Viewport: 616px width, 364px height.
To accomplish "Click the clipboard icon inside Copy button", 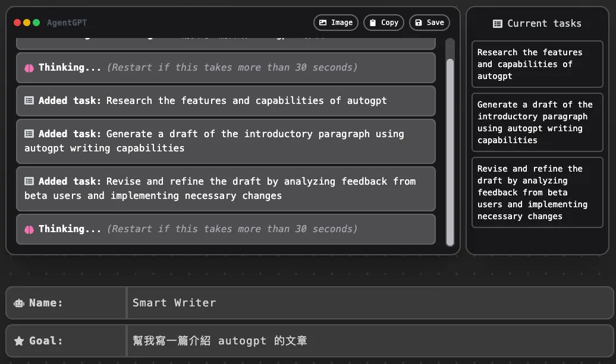I will [373, 23].
